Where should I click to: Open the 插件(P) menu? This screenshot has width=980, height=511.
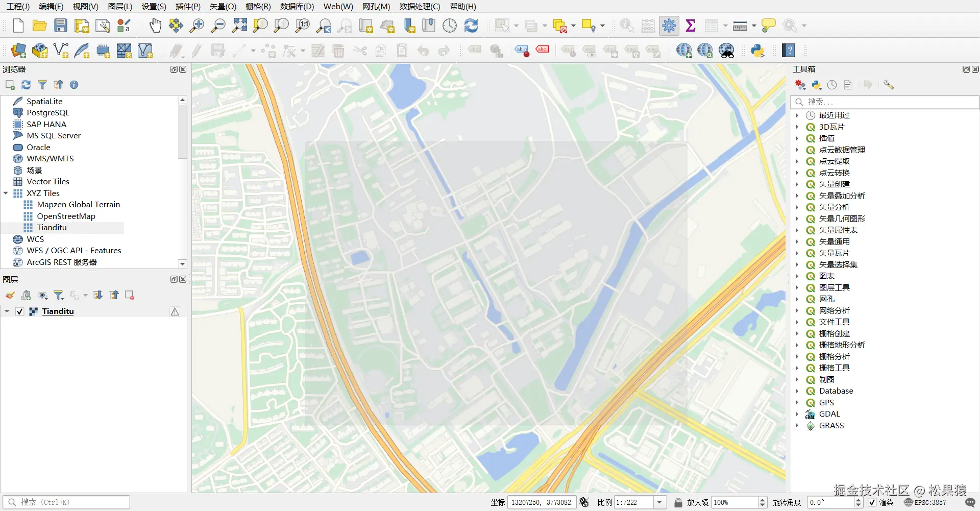187,7
